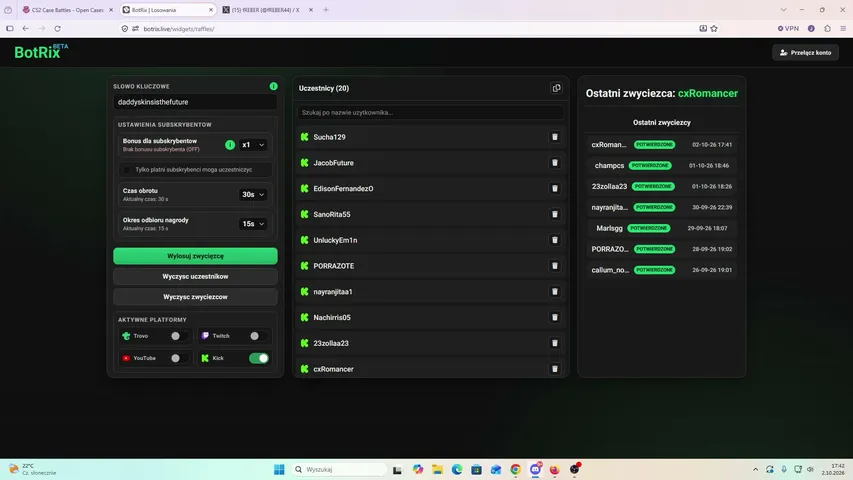Image resolution: width=853 pixels, height=480 pixels.
Task: Click Wylosuj zwyciezce button
Action: 195,256
